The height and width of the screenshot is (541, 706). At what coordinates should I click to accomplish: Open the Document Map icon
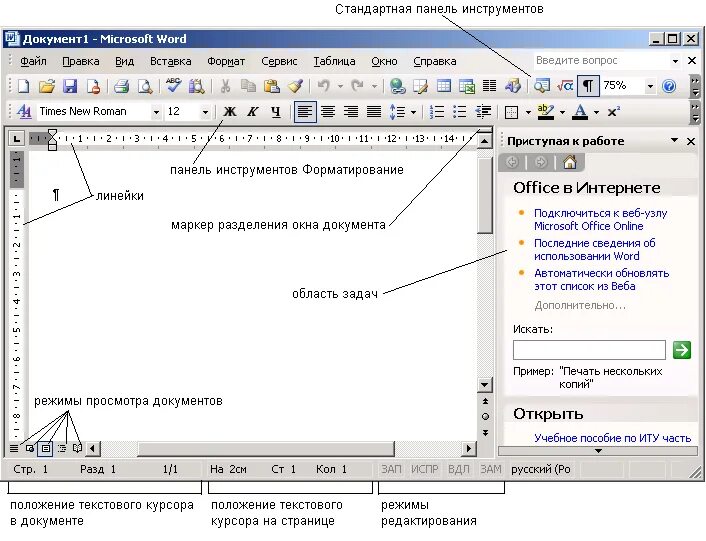point(542,86)
